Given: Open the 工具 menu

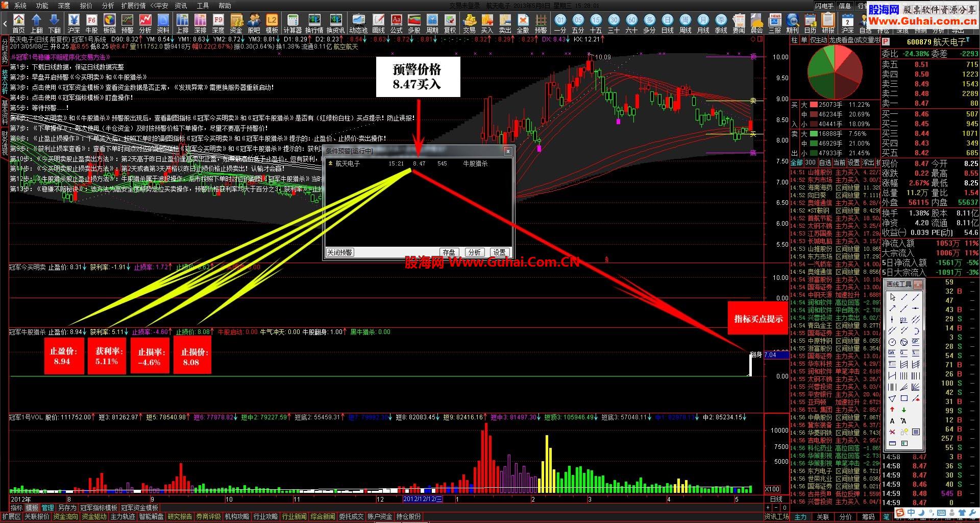Looking at the screenshot, I should tap(203, 6).
